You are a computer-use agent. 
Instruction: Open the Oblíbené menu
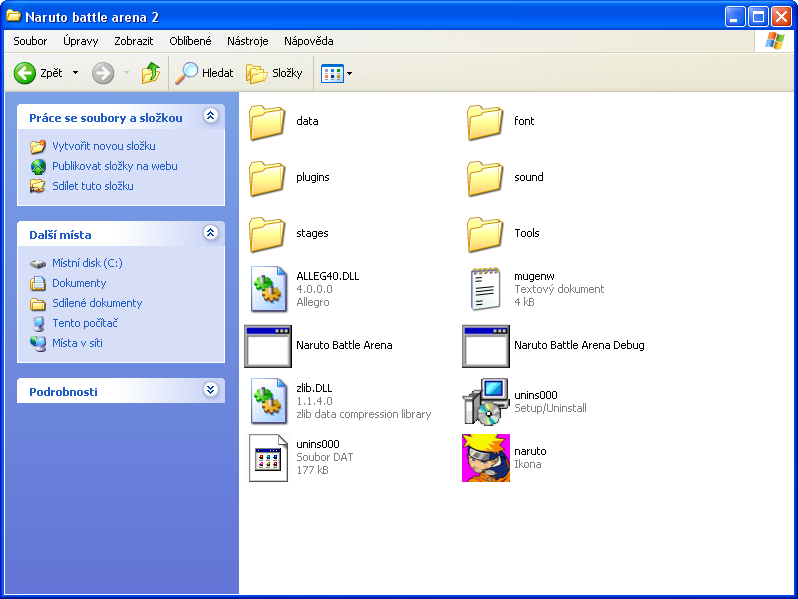click(190, 41)
